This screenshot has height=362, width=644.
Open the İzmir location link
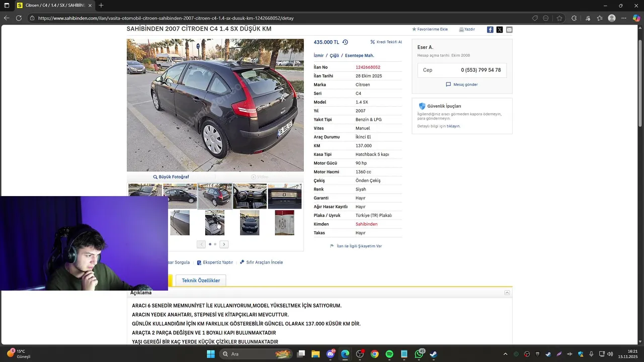[x=318, y=56]
